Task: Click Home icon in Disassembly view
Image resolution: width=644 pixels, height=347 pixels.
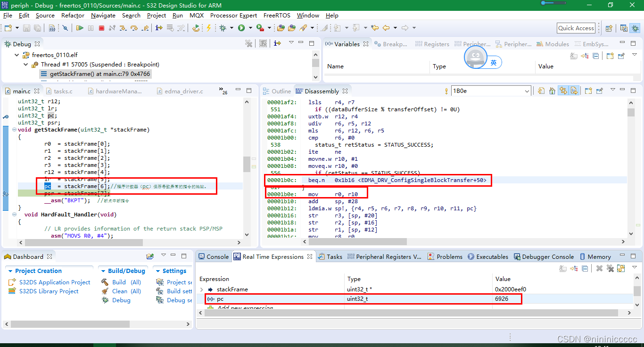Action: (x=552, y=91)
